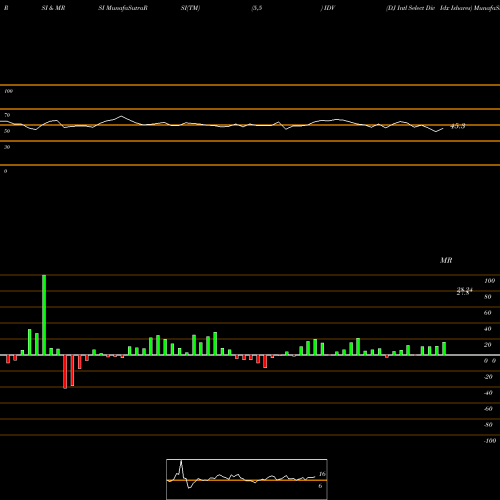This screenshot has height=500, width=500.
Task: Click the 'MR' panel label
Action: coord(446,260)
